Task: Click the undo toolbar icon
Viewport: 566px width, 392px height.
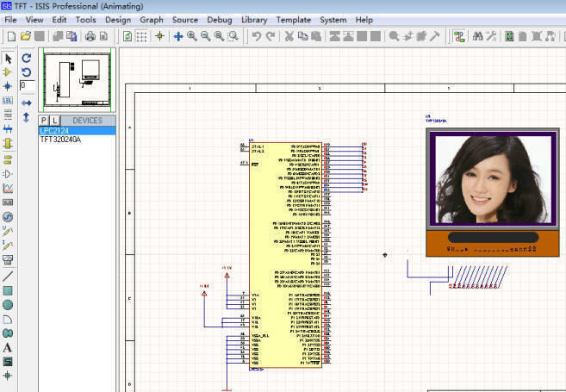Action: (256, 36)
